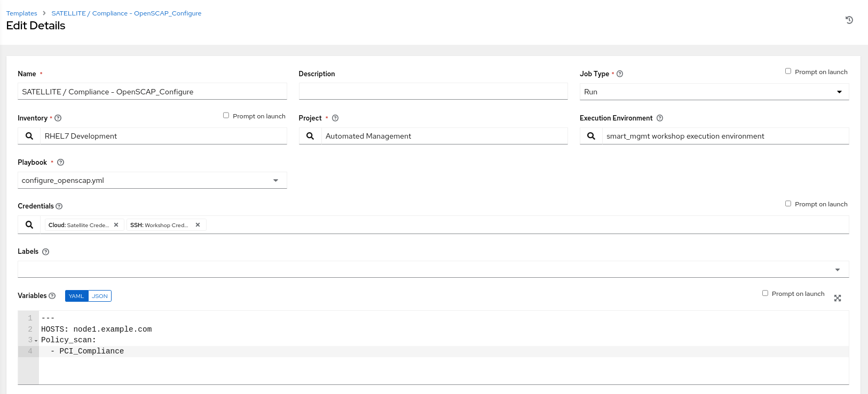This screenshot has height=394, width=868.
Task: Open the Labels dropdown
Action: coord(433,269)
